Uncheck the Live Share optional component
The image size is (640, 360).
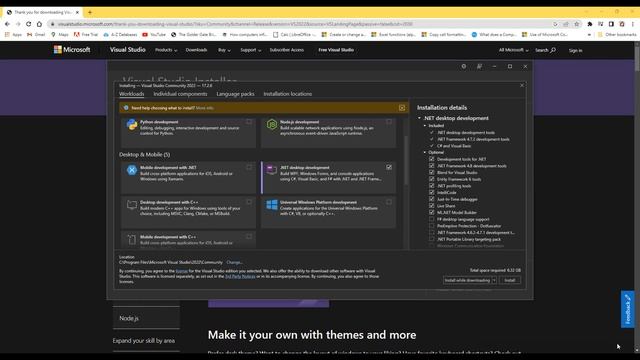[431, 206]
